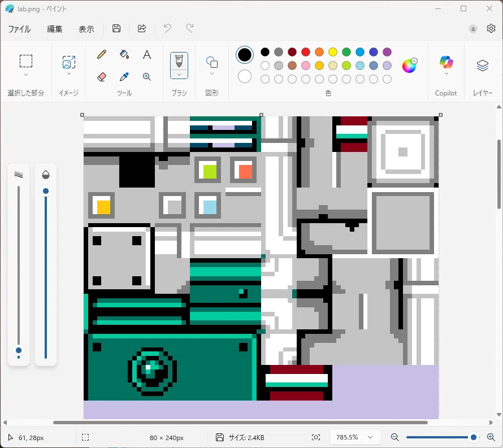Pick the red color swatch
Viewport: 503px width, 448px height.
click(x=306, y=52)
